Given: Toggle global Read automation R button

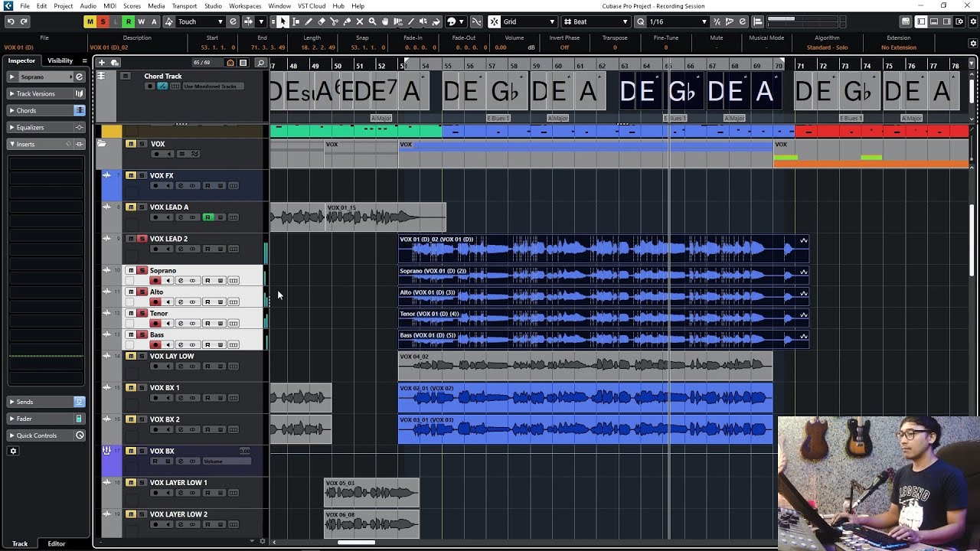Looking at the screenshot, I should coord(129,21).
